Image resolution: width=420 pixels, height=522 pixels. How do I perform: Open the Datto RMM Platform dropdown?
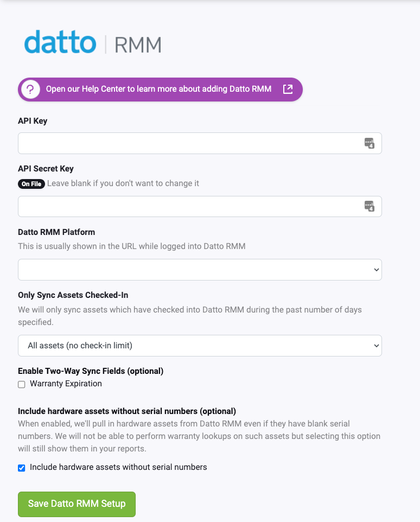coord(199,269)
